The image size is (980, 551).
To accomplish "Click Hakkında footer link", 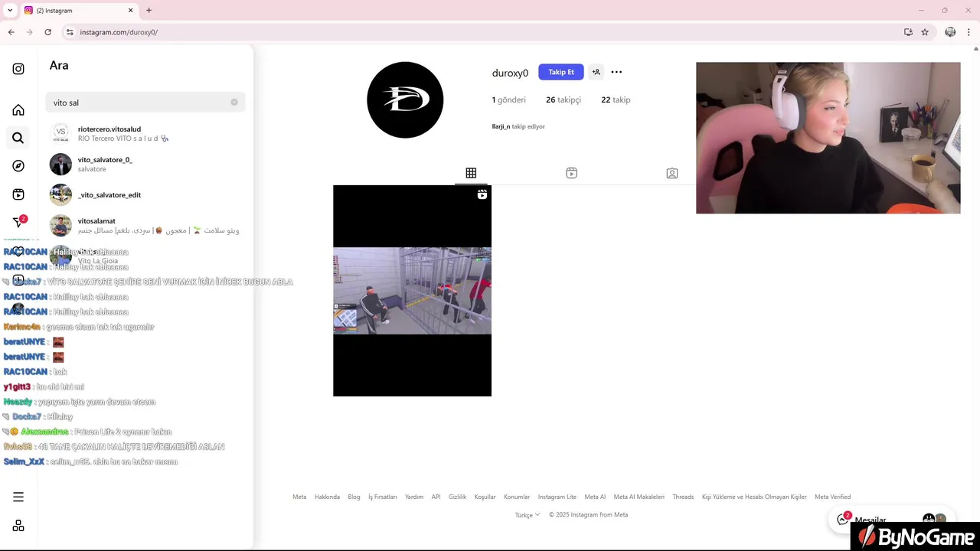I will point(327,497).
